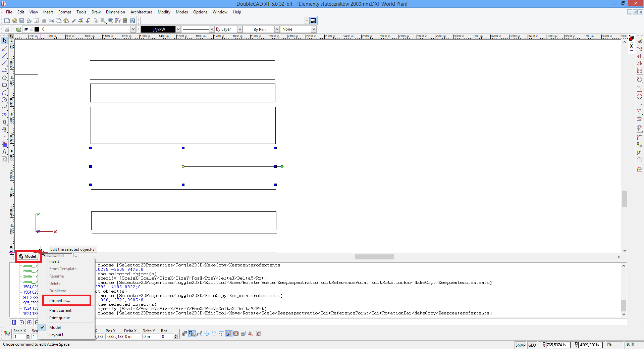The width and height of the screenshot is (644, 349).
Task: Select the Text tool
Action: click(x=4, y=152)
